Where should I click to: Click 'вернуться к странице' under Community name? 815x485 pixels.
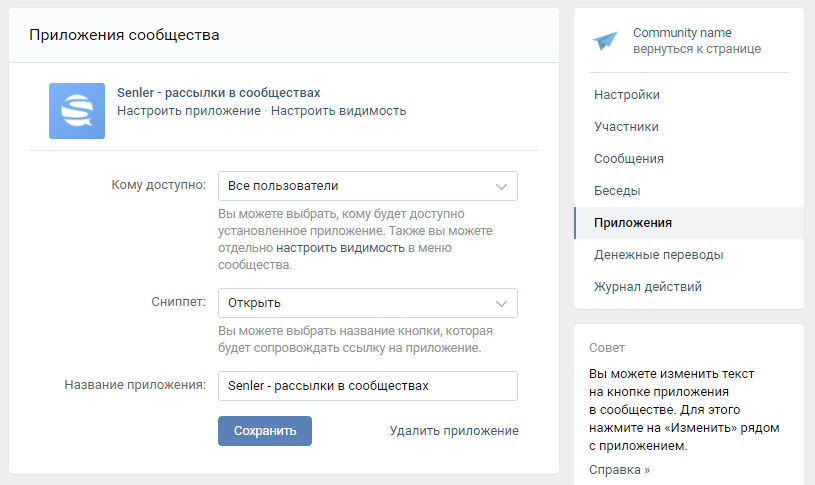[x=696, y=49]
